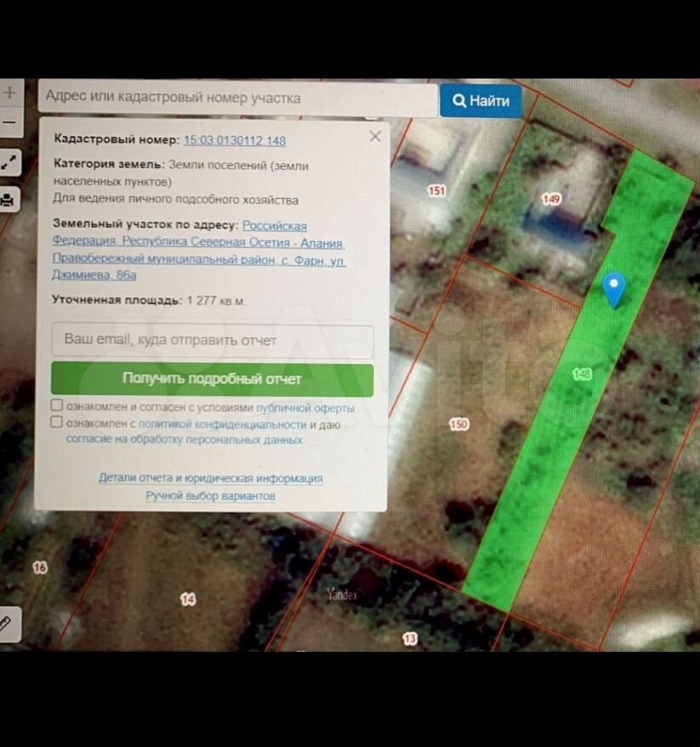Image resolution: width=700 pixels, height=747 pixels.
Task: Click the print map icon
Action: pos(9,200)
